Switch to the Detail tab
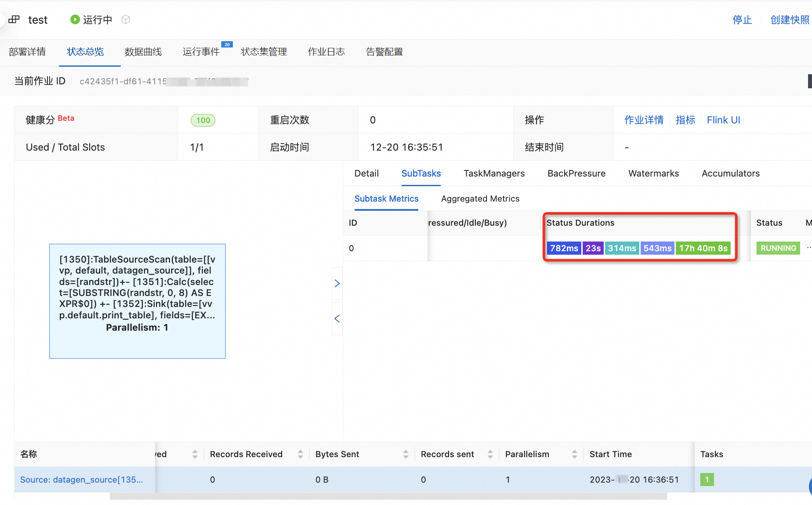 click(366, 173)
